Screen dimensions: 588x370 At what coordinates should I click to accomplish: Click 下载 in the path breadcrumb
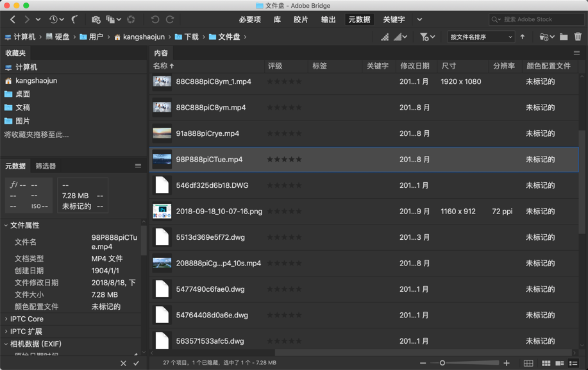[x=191, y=37]
